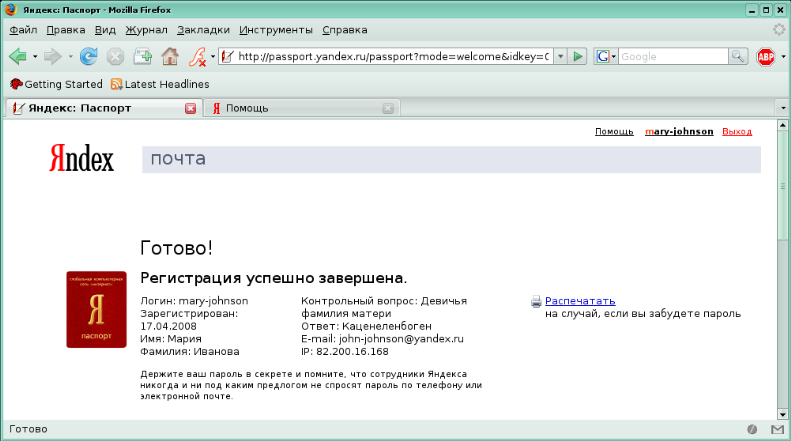Screen dimensions: 791x441
Task: Click the Распечатать print link
Action: [x=580, y=301]
